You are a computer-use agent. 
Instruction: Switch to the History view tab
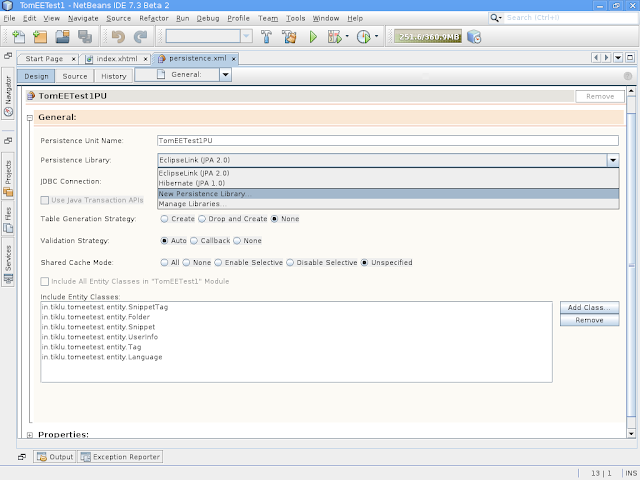pyautogui.click(x=113, y=76)
